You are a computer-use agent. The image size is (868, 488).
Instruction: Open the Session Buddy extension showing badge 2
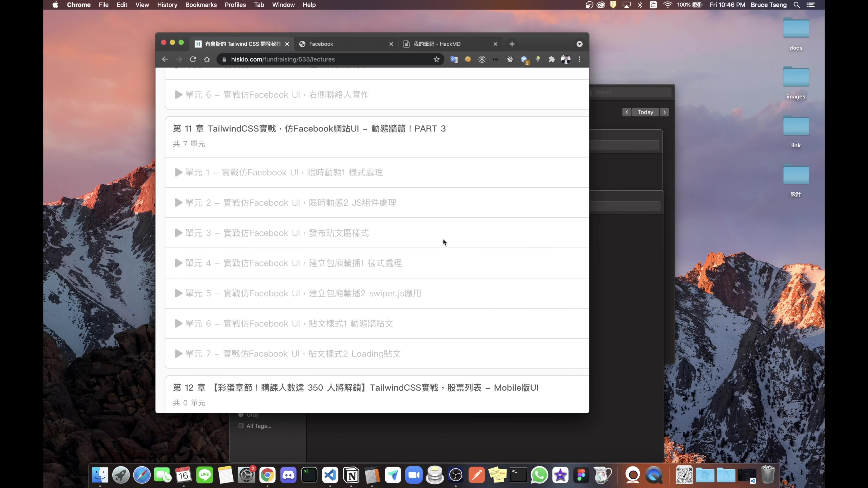(524, 60)
